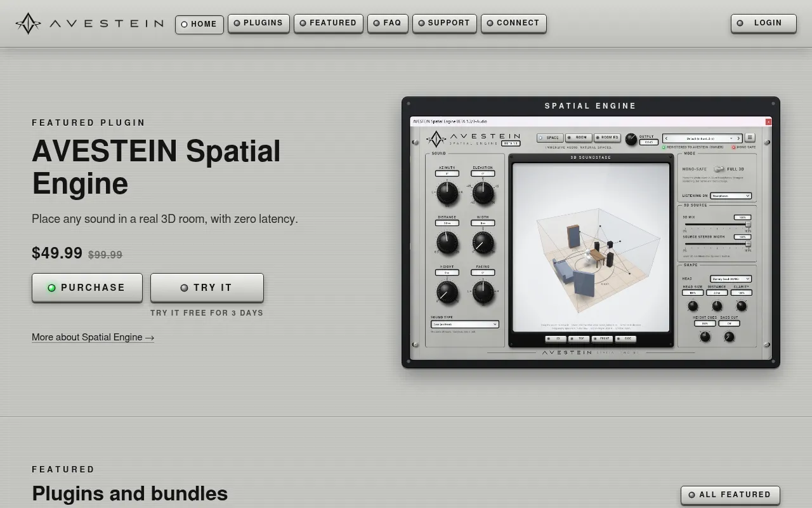Image resolution: width=812 pixels, height=508 pixels.
Task: Click the Azimuth value field in the plugin
Action: [x=447, y=173]
